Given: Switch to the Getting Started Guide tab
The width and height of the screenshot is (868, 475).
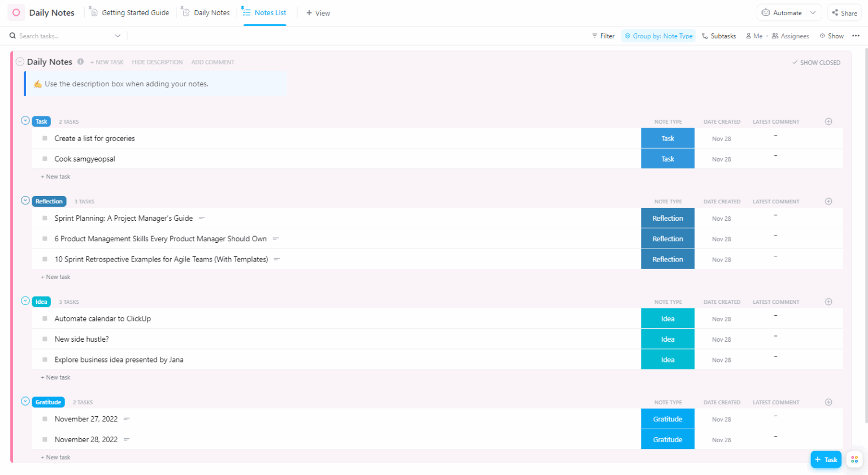Looking at the screenshot, I should (134, 12).
